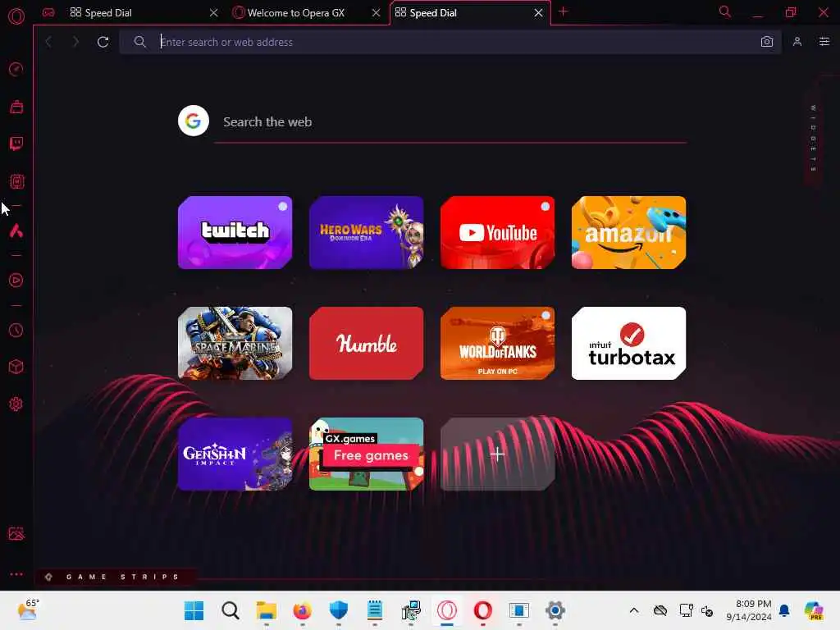Open the wallpapers image icon in sidebar
Viewport: 840px width, 630px height.
tap(16, 533)
